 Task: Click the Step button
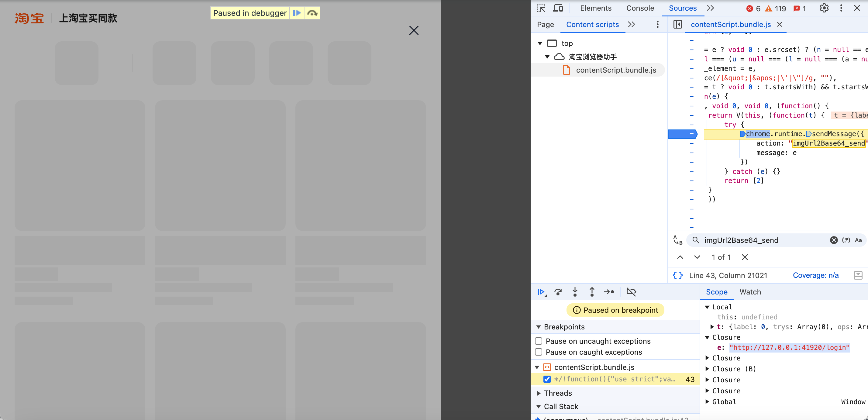609,292
